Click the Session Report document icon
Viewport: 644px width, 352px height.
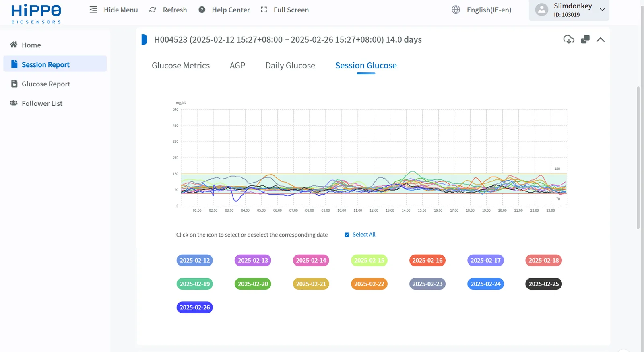pyautogui.click(x=14, y=64)
